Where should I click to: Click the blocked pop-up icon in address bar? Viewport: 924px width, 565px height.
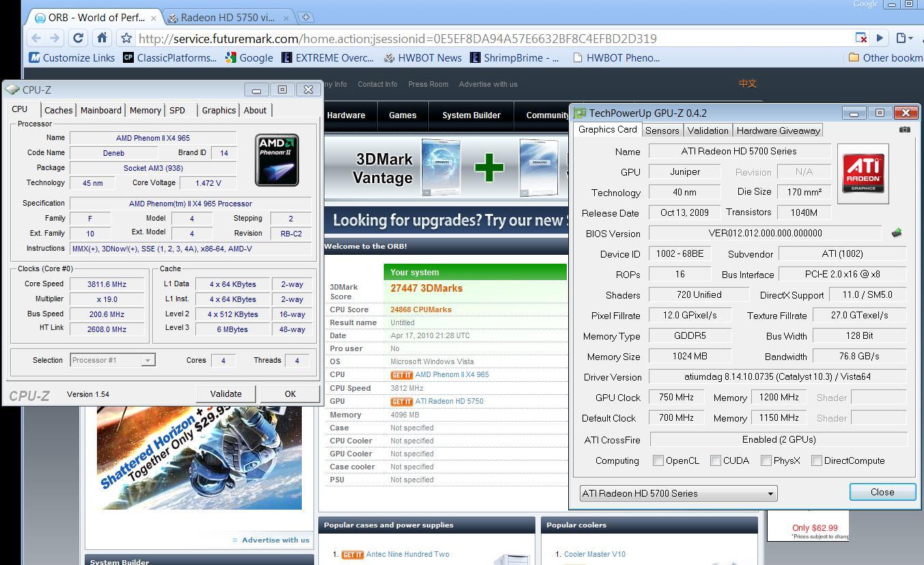861,38
